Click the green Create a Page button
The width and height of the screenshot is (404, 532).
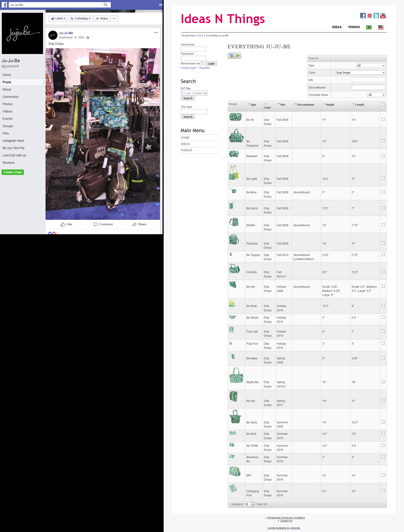click(13, 172)
